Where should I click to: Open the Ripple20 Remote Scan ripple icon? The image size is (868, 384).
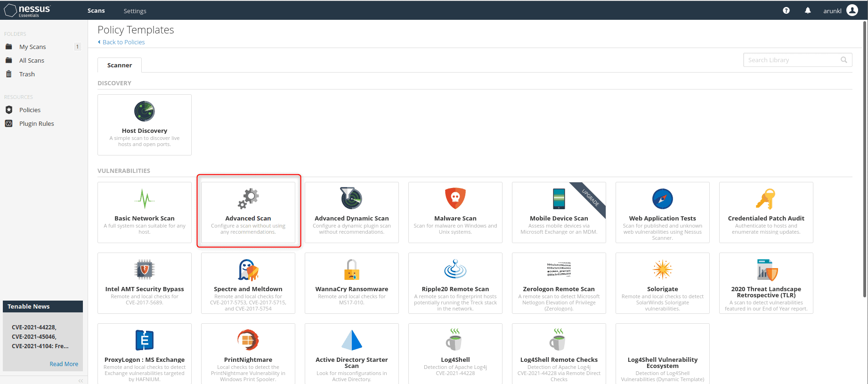tap(455, 269)
